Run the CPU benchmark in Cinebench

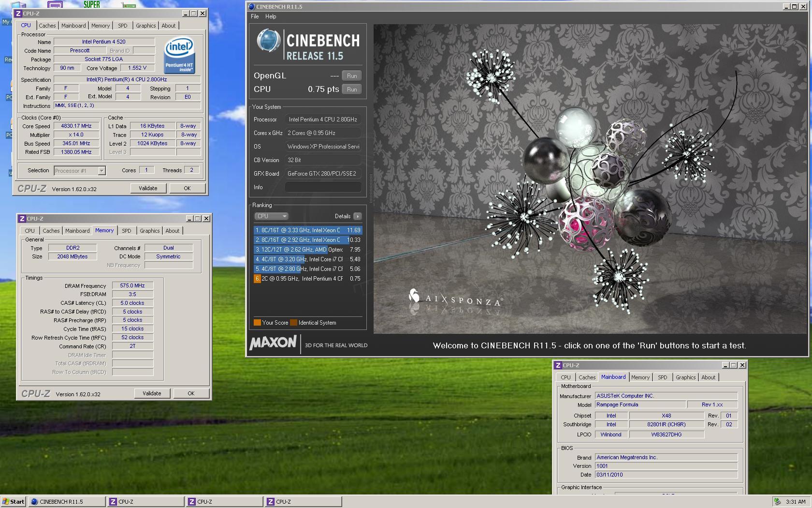tap(352, 90)
